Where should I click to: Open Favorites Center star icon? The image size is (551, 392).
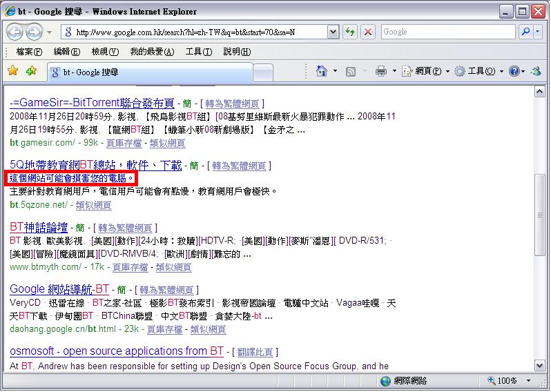[x=12, y=71]
